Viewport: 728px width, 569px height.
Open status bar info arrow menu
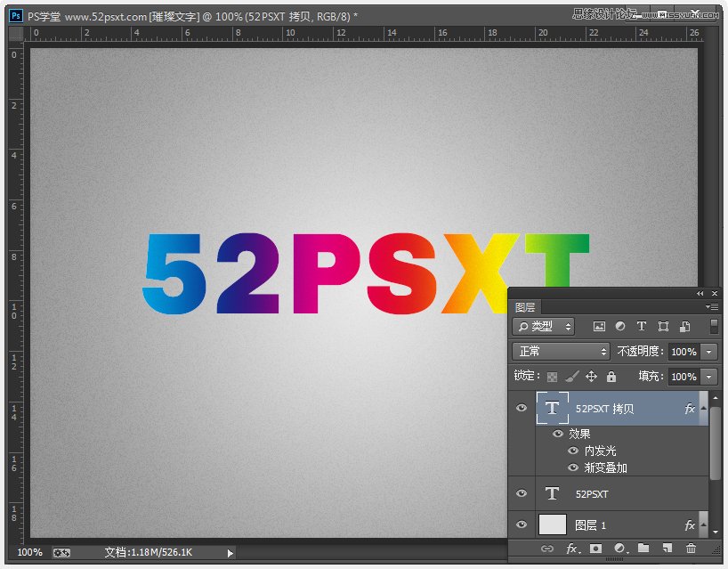(230, 553)
